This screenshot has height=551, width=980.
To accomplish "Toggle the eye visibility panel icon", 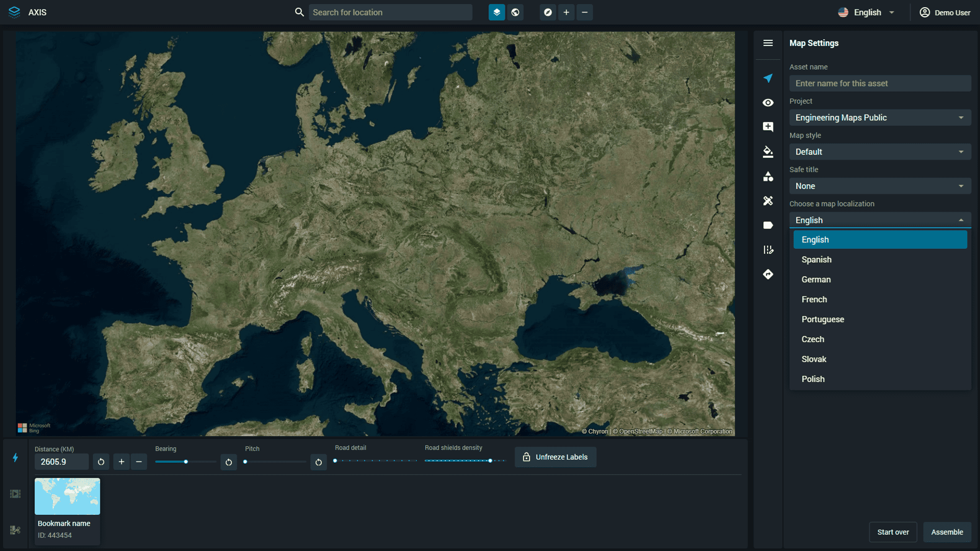I will click(x=768, y=103).
